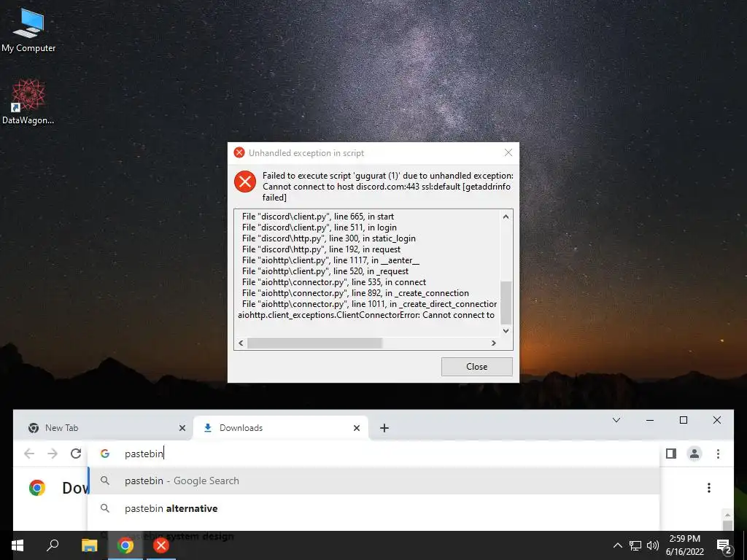Open Windows Start menu
747x560 pixels.
pos(18,545)
